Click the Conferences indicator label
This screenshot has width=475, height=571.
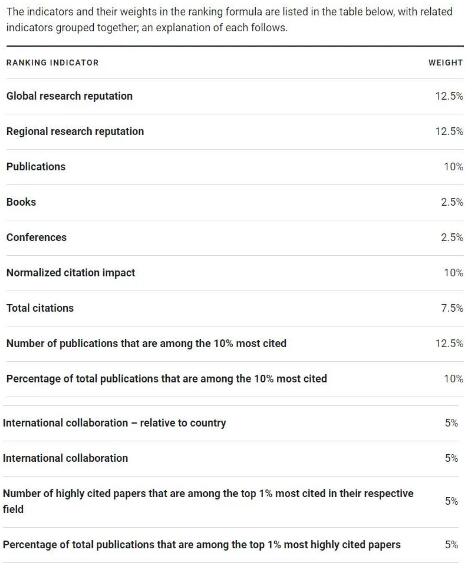pos(36,237)
